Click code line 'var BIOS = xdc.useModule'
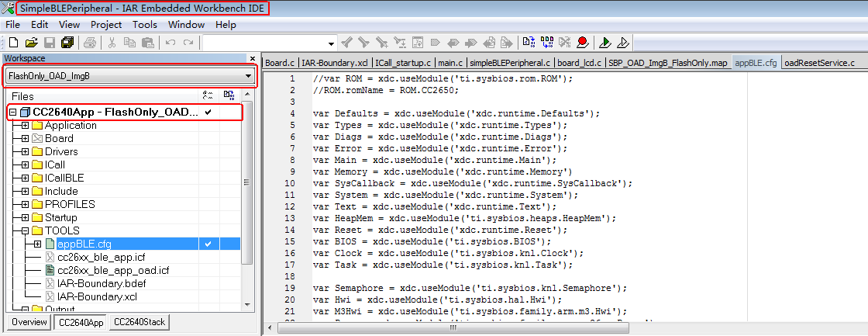The width and height of the screenshot is (868, 336). click(432, 241)
